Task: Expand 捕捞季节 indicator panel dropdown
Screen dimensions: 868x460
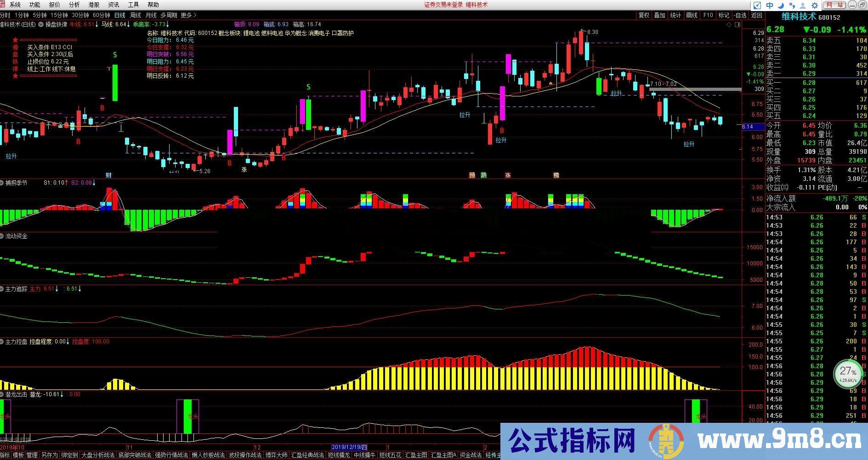Action: click(2, 183)
